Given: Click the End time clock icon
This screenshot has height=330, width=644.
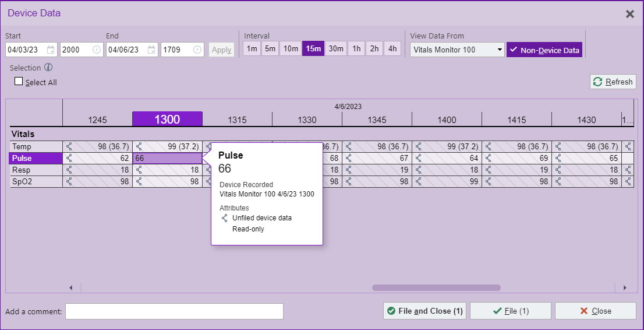Looking at the screenshot, I should [x=197, y=50].
